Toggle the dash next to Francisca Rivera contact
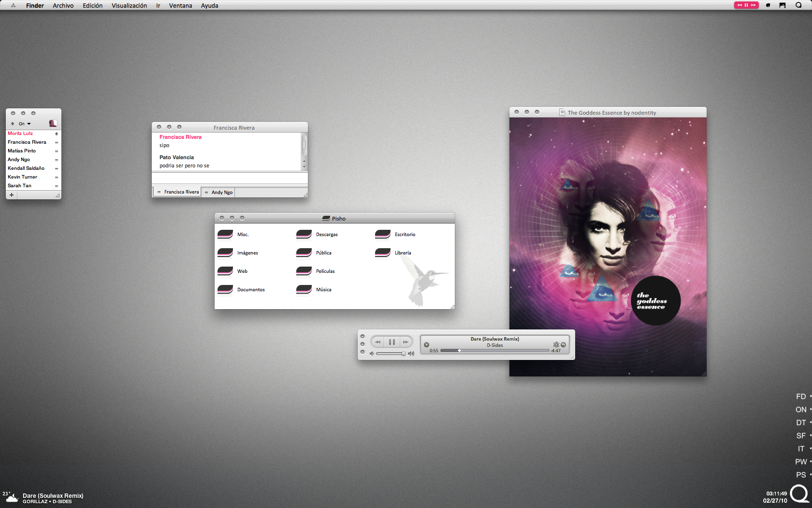 coord(56,142)
